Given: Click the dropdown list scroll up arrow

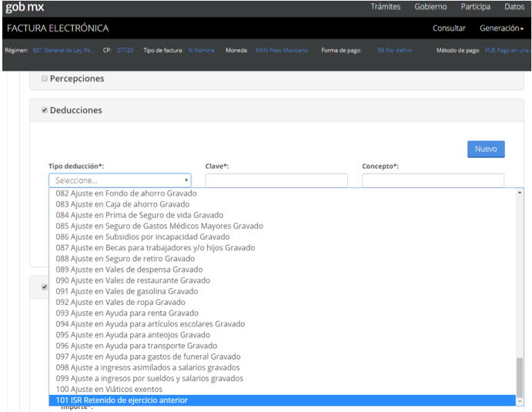Looking at the screenshot, I should 520,193.
